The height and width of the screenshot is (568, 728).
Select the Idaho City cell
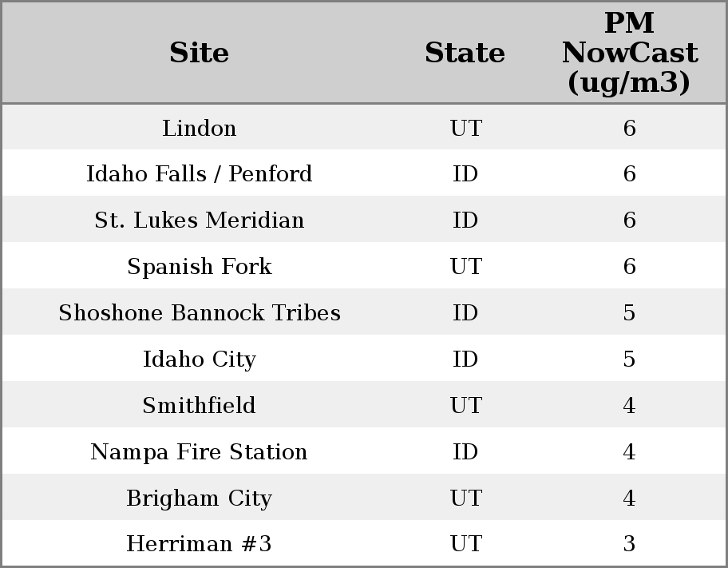pyautogui.click(x=199, y=359)
